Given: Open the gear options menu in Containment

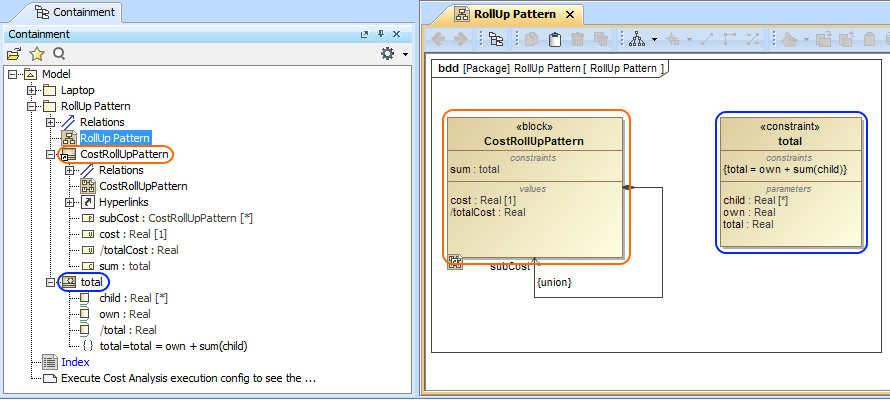Looking at the screenshot, I should (x=388, y=54).
